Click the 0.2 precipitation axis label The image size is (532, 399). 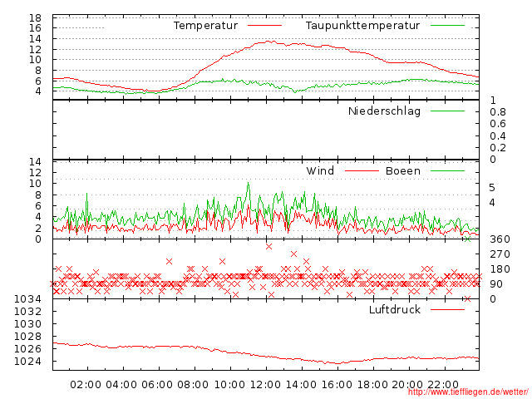(x=498, y=148)
